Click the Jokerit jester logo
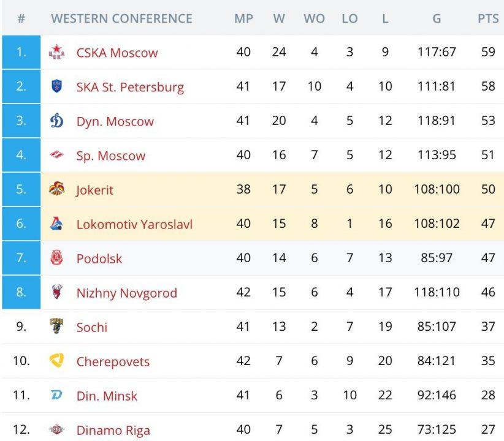 56,190
